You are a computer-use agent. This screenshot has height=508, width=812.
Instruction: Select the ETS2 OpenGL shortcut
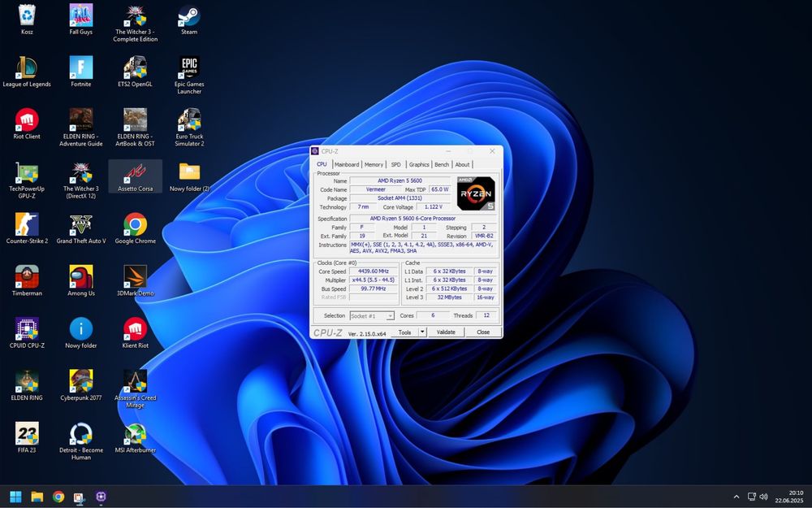135,72
